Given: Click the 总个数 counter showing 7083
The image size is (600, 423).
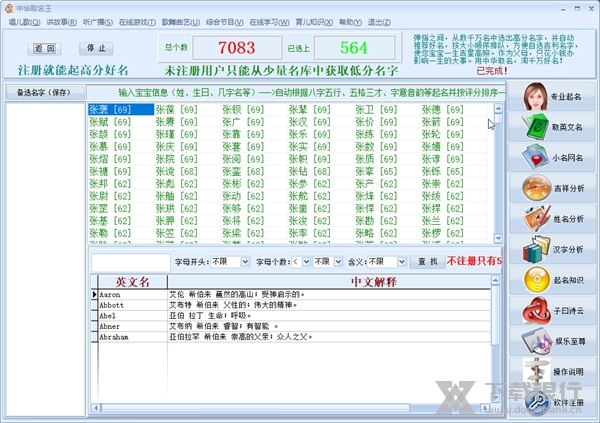Looking at the screenshot, I should [x=237, y=48].
